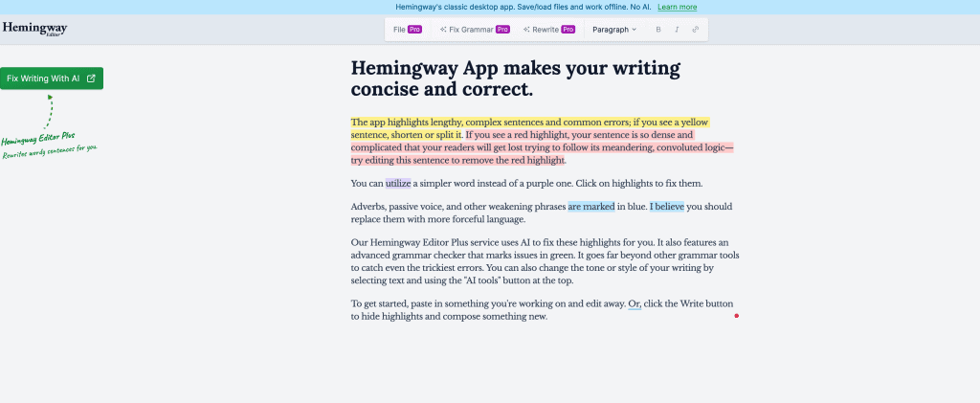Click the underlined word 'Or,'

coord(635,304)
